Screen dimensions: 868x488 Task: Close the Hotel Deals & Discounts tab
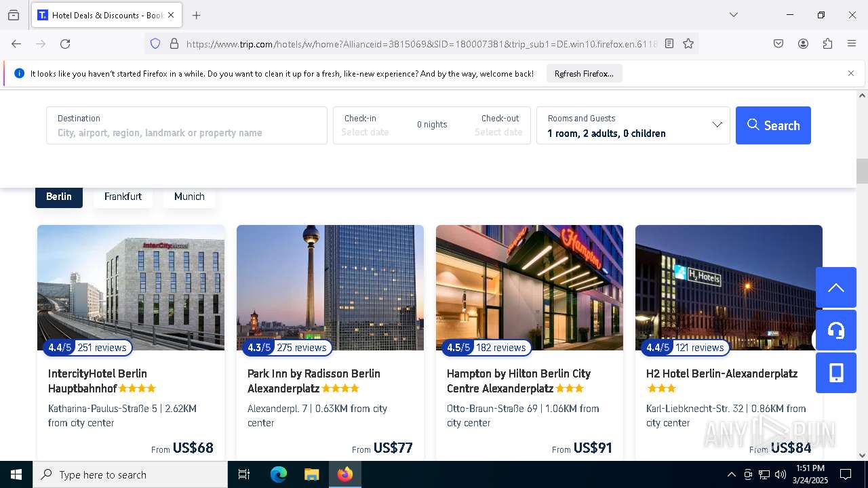171,15
